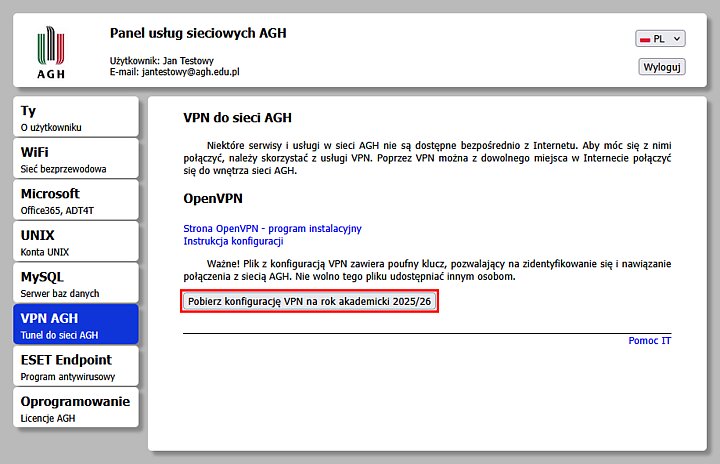Follow the Strona OpenVPN installer link
This screenshot has height=464, width=720.
point(272,229)
